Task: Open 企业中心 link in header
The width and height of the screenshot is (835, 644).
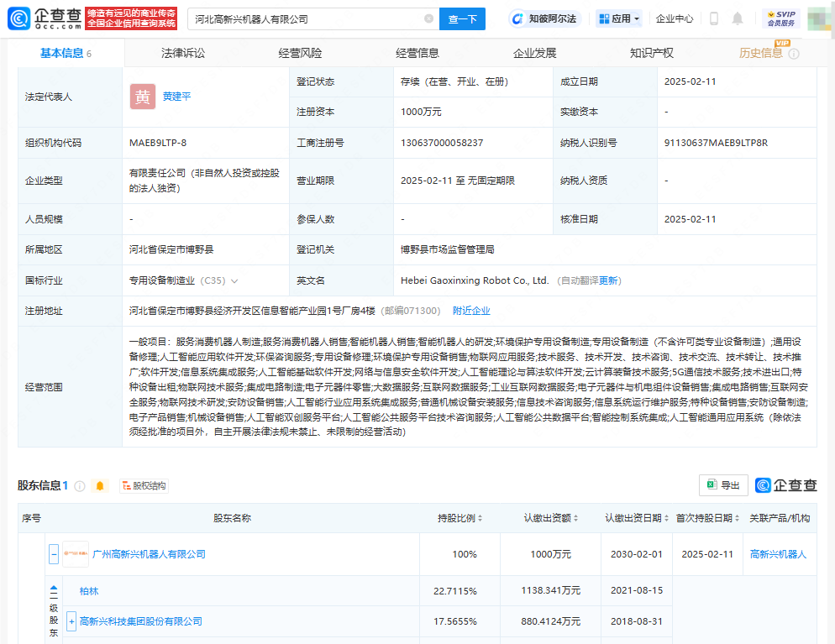Action: 675,18
